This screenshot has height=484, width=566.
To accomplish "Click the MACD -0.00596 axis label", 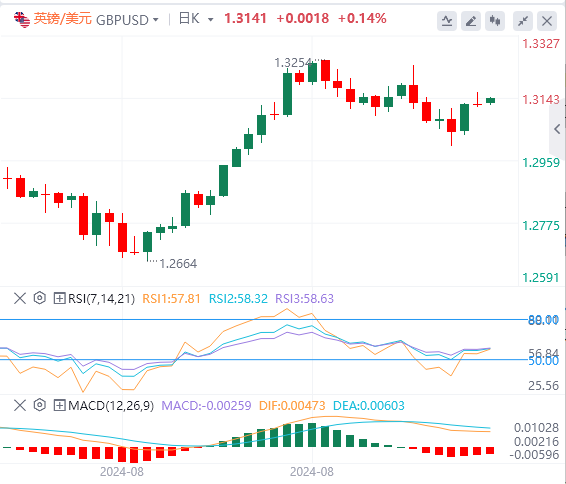I will click(x=534, y=455).
